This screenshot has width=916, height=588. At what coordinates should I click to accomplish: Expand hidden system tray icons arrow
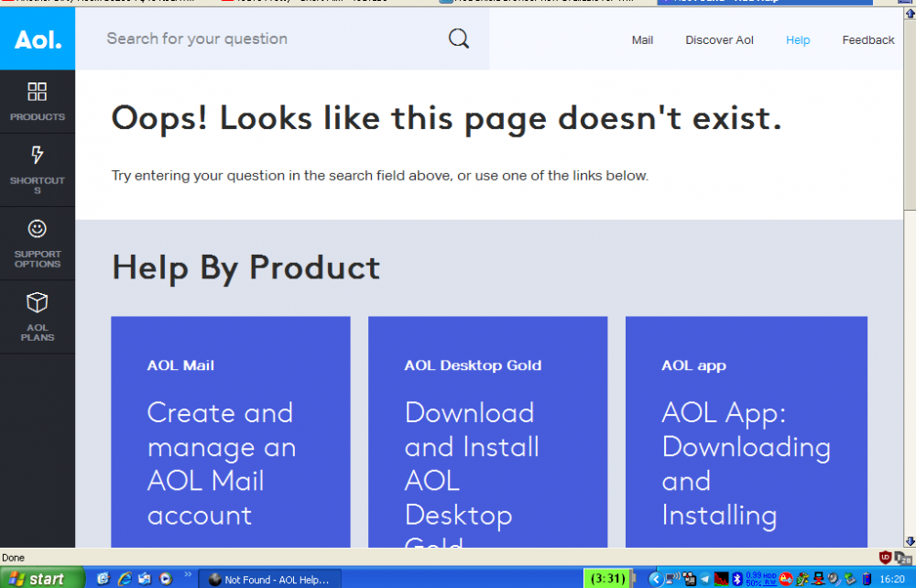(x=655, y=579)
